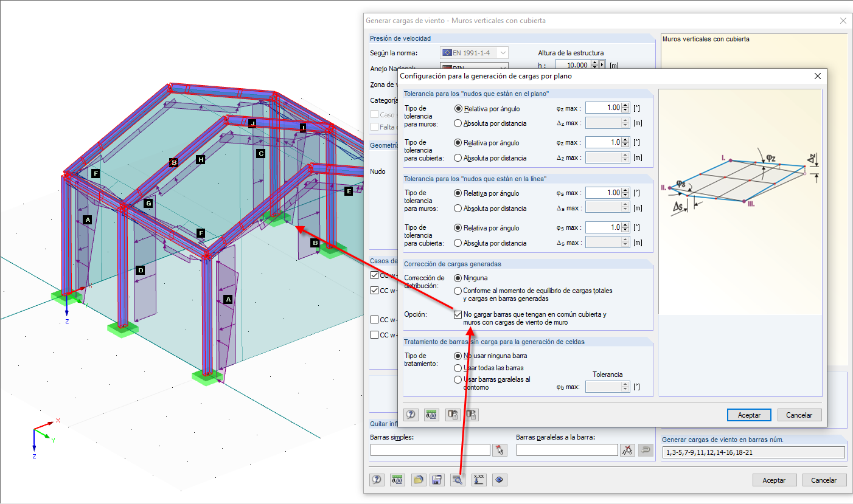Click φs max stepper for on-line walls
Image resolution: width=853 pixels, height=504 pixels.
[625, 193]
